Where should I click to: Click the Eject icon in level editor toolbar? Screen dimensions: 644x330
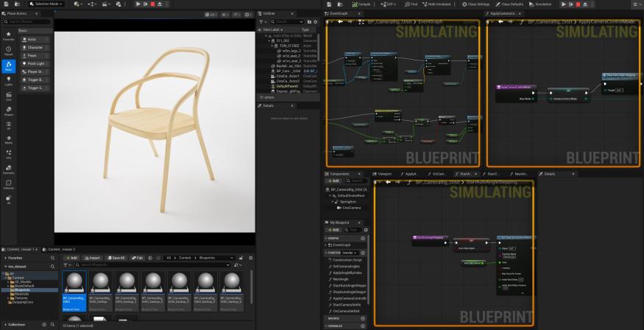(160, 4)
